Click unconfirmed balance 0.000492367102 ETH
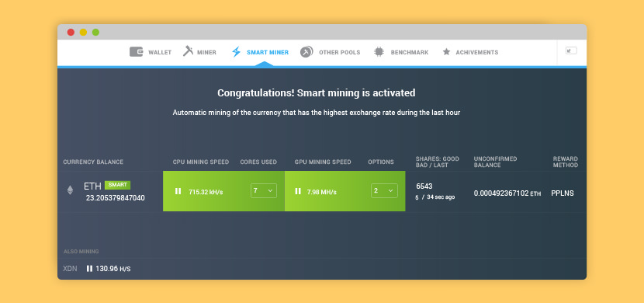This screenshot has width=644, height=303. point(507,193)
